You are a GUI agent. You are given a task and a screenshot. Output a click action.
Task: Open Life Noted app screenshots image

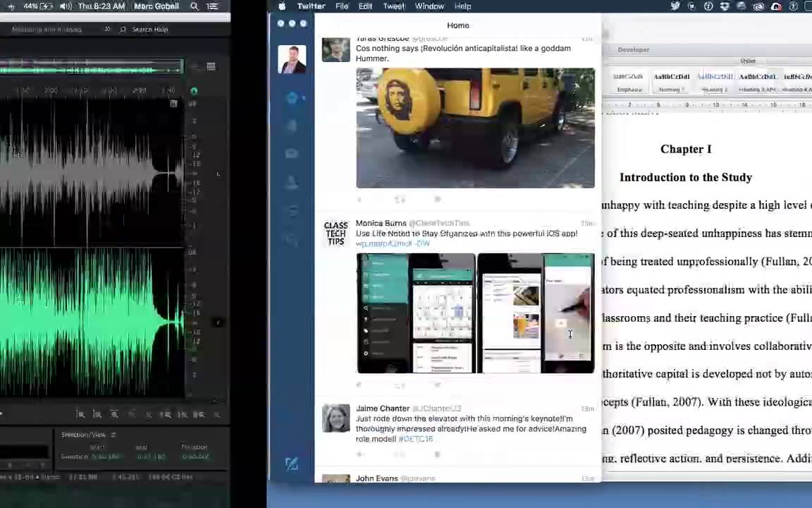click(475, 313)
